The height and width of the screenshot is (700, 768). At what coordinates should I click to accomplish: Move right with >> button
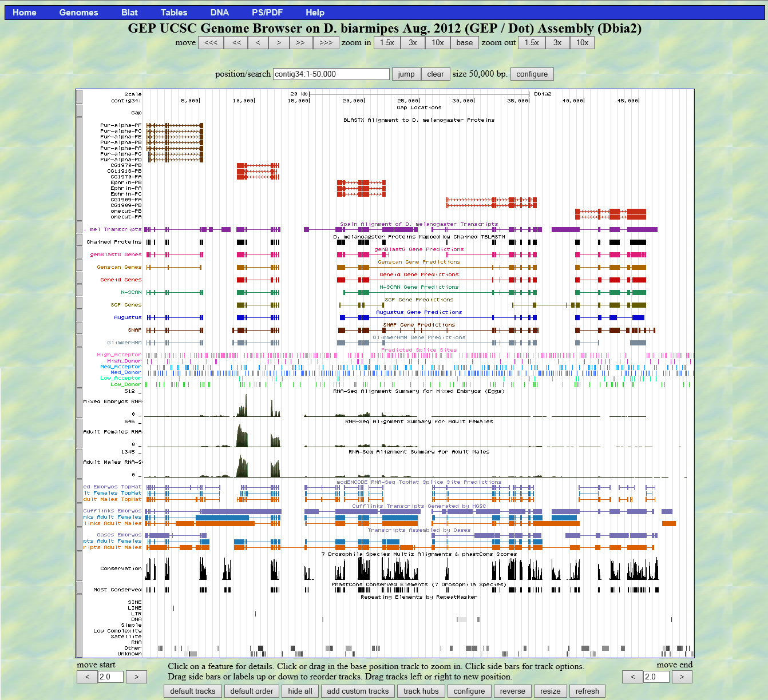(x=300, y=42)
